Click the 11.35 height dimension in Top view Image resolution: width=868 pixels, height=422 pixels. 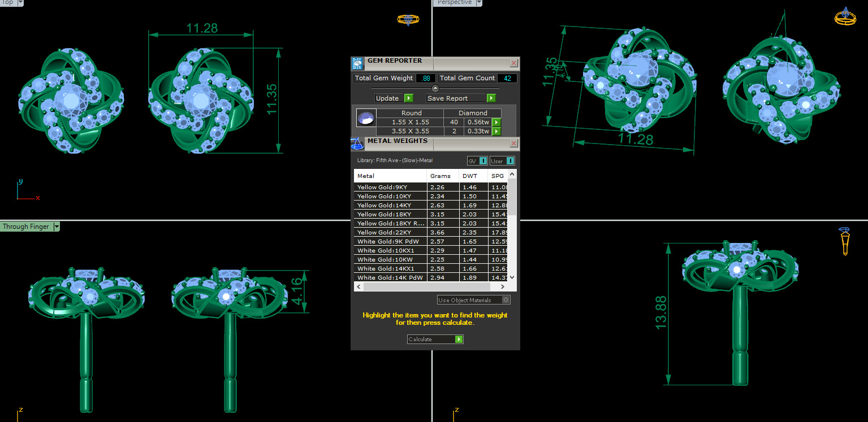[271, 100]
